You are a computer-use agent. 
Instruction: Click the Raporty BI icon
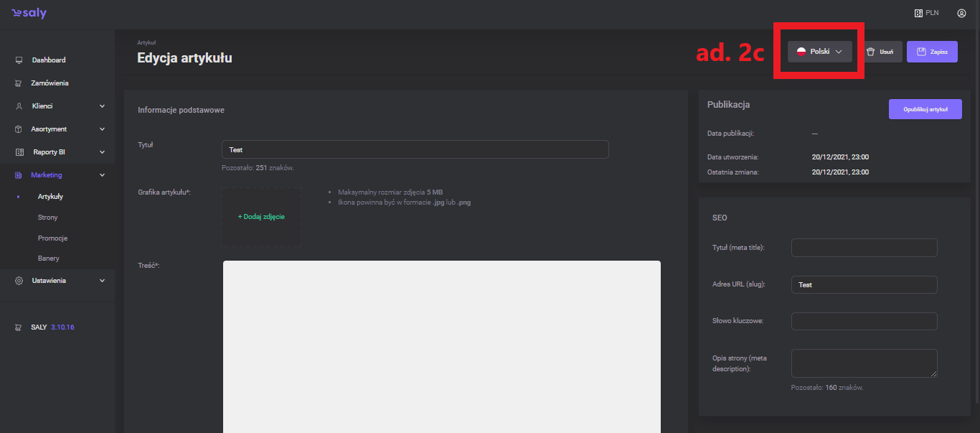19,152
